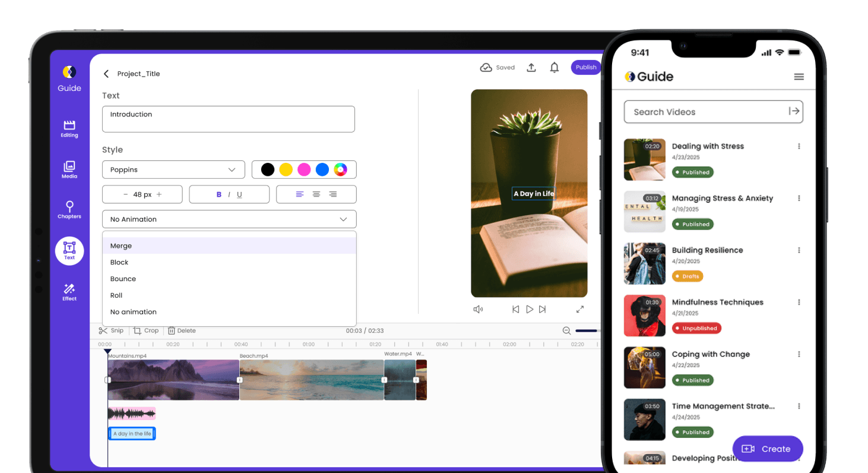Open options for Time Management Strate... video
This screenshot has width=868, height=473.
coord(799,406)
